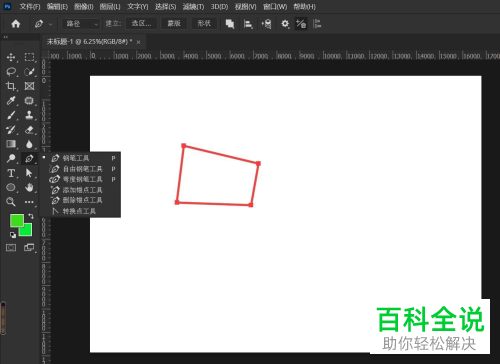Screen dimensions: 500x364
Task: Open the gear path options
Action: (285, 24)
